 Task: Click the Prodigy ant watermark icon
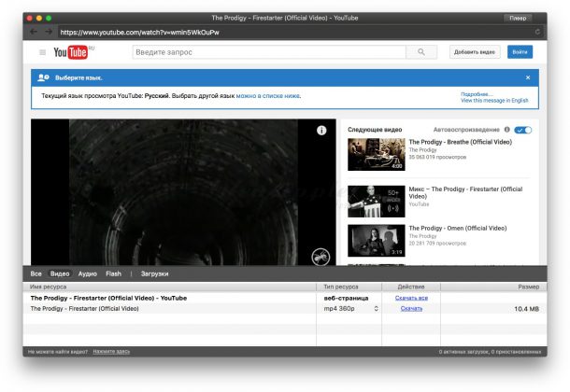click(x=320, y=255)
